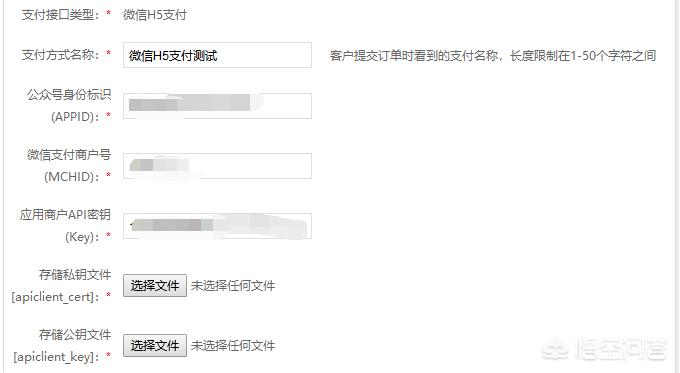Select the API密钥 (Key) input field
The width and height of the screenshot is (680, 373).
(217, 226)
